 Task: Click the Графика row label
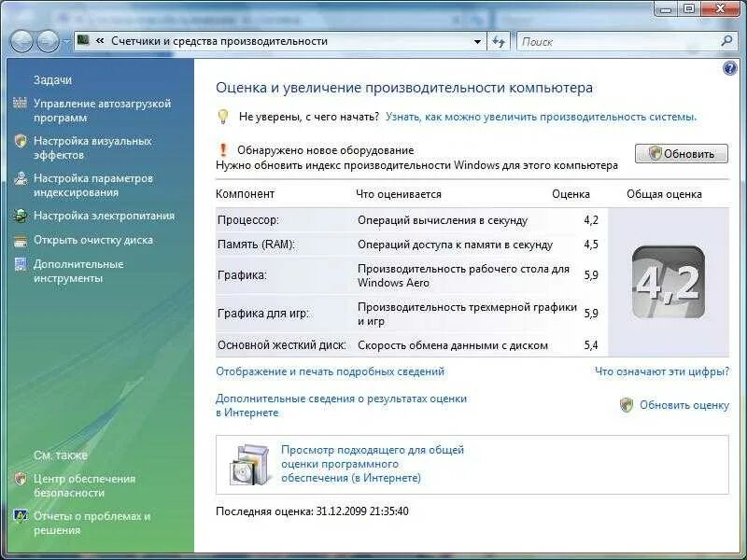(242, 275)
